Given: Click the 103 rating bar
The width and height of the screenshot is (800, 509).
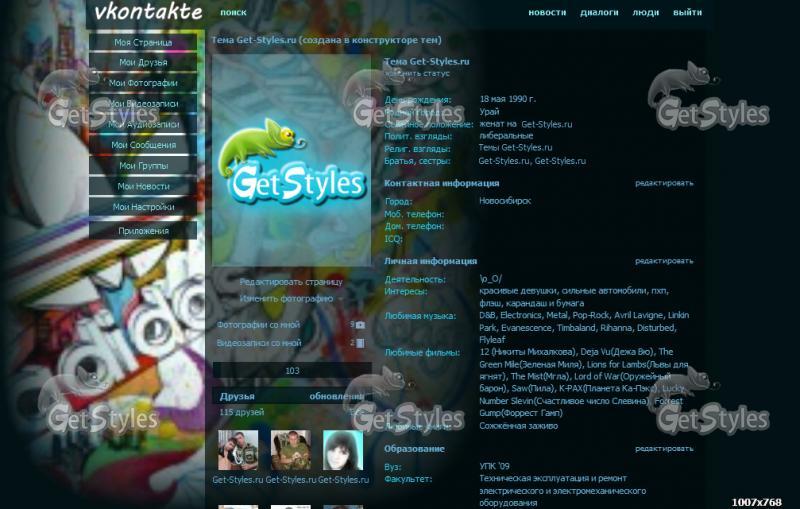Looking at the screenshot, I should 292,371.
